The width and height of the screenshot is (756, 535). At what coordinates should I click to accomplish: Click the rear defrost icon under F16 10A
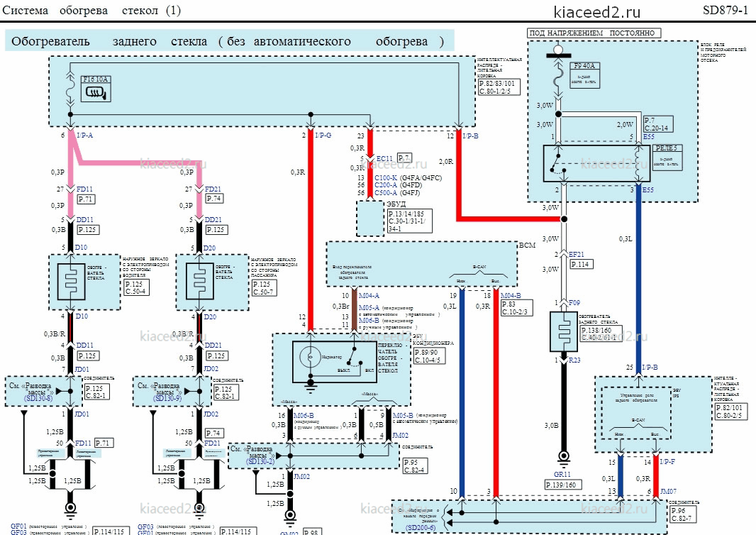96,92
